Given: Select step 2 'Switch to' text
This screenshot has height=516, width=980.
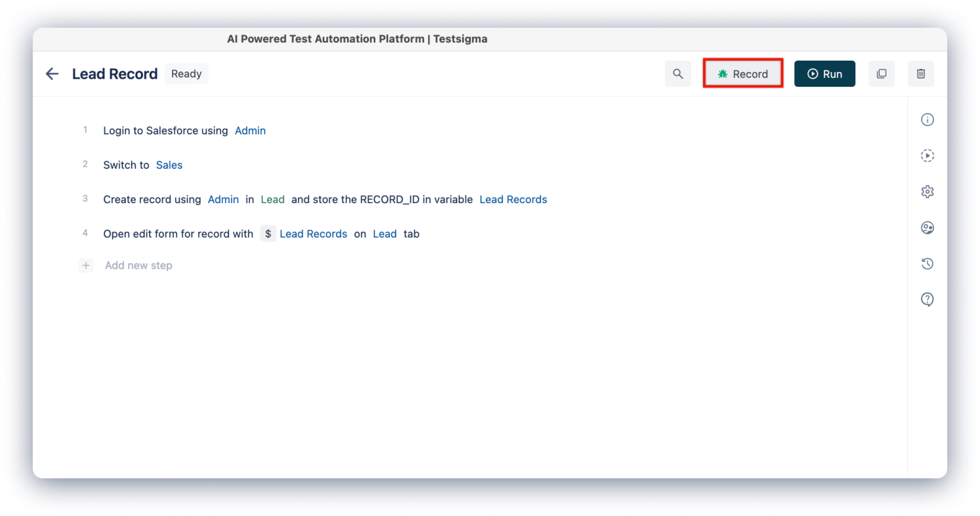Looking at the screenshot, I should click(x=126, y=165).
